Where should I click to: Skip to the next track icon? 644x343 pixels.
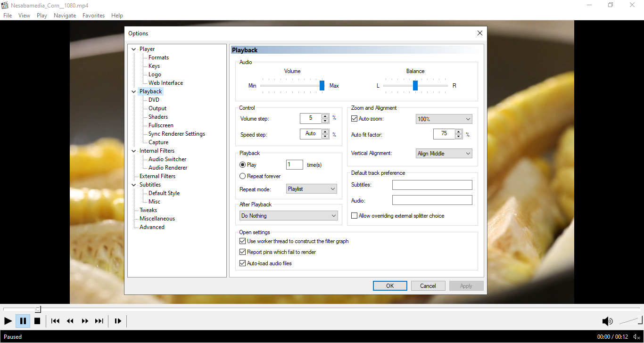pos(99,321)
